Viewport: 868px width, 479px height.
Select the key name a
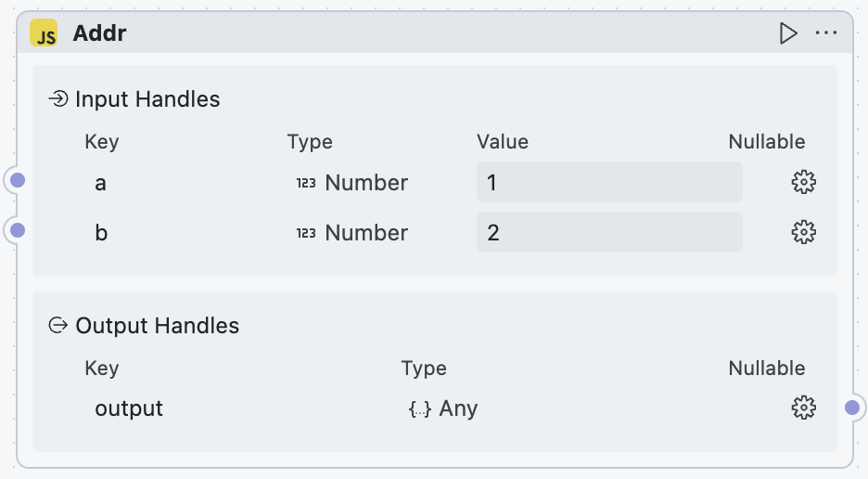click(100, 183)
